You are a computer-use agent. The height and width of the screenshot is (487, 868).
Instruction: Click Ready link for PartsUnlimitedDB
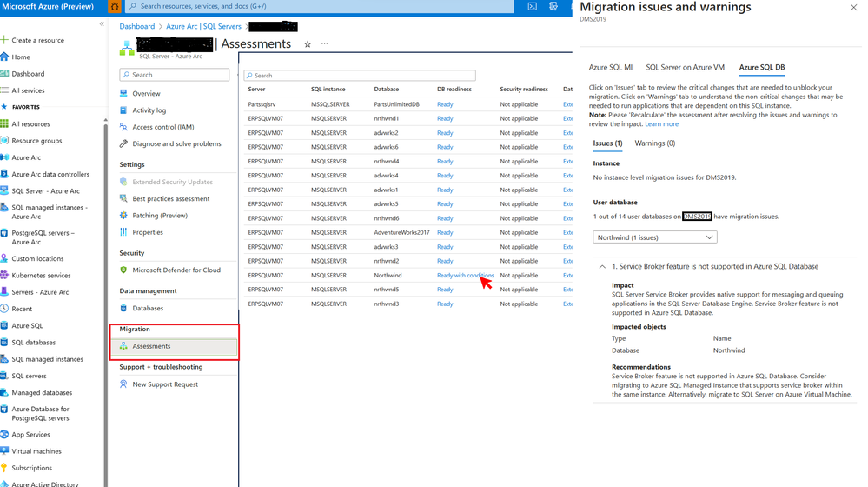coord(445,104)
